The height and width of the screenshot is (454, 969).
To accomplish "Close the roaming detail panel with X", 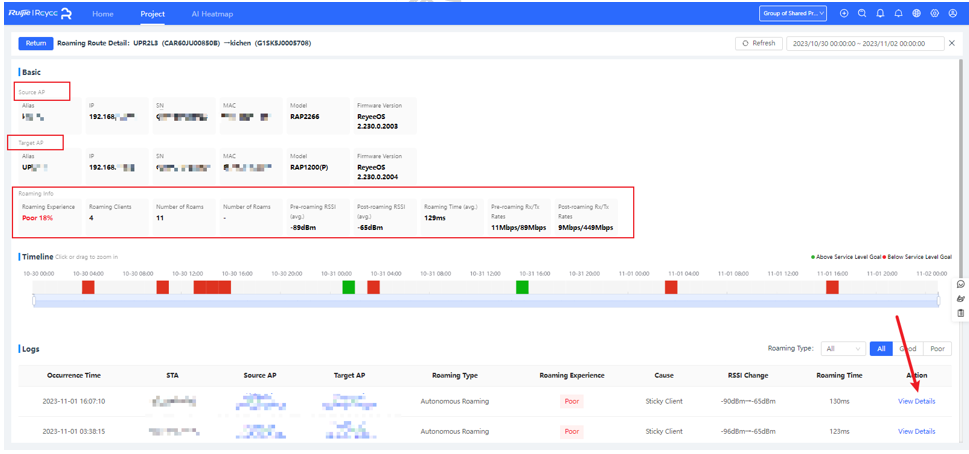I will coord(952,43).
